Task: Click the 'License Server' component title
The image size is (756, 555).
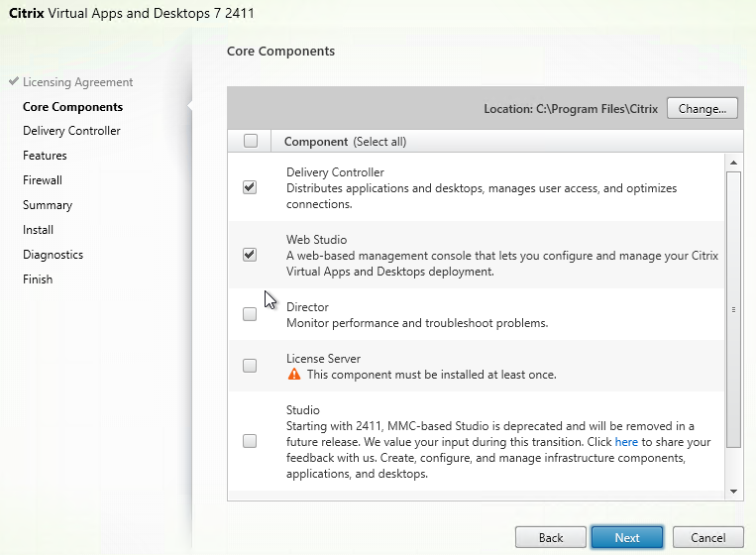Action: [324, 359]
